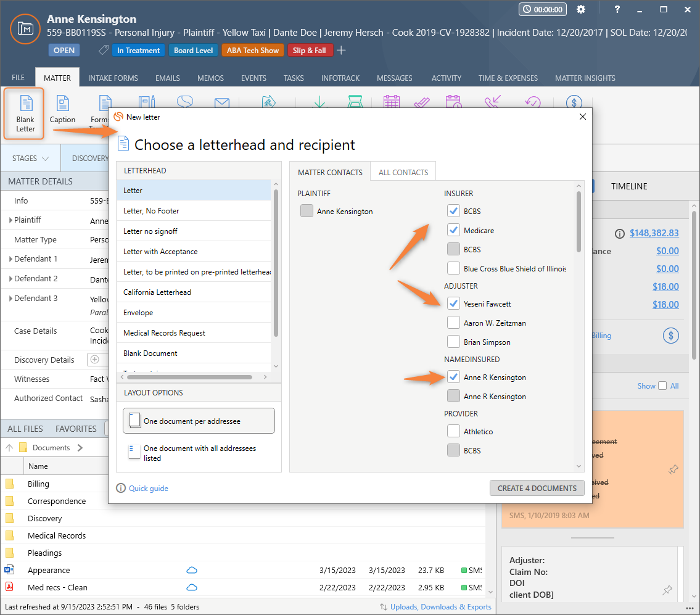Screen dimensions: 700x615
Task: Open help with the question mark icon
Action: [x=617, y=9]
